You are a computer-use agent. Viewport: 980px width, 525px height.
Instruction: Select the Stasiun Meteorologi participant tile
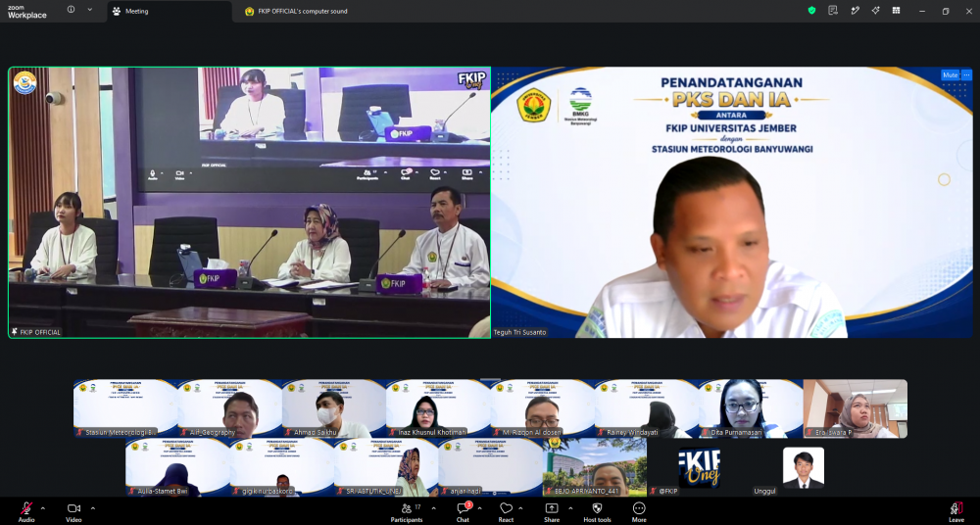pos(125,408)
